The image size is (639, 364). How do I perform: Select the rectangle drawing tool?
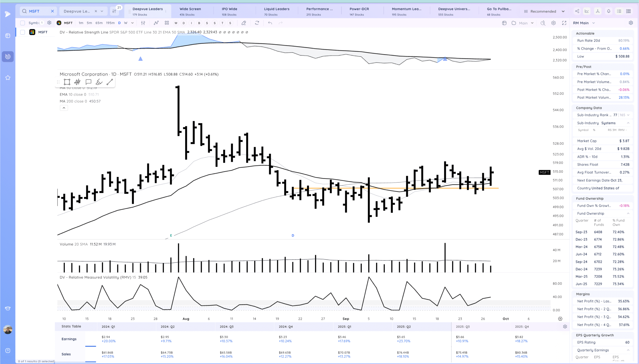point(67,82)
